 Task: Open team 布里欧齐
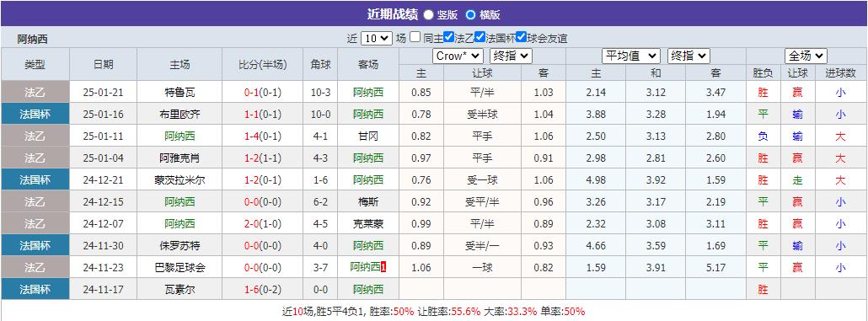coord(179,115)
